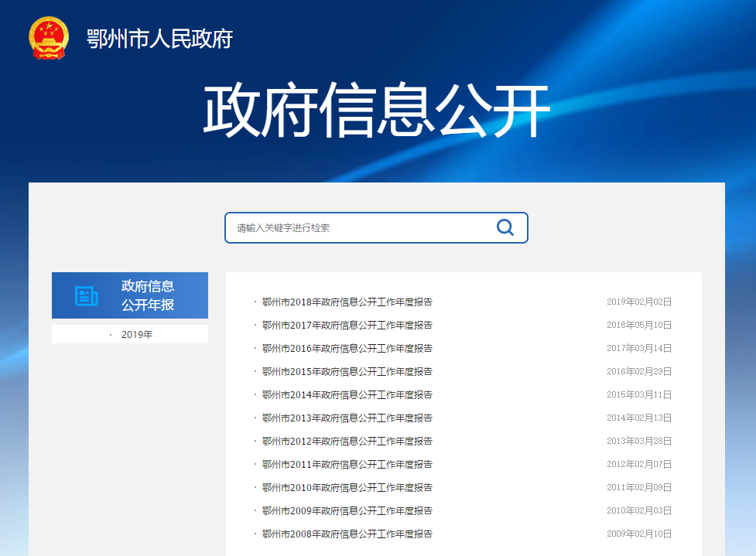The height and width of the screenshot is (556, 756).
Task: Click date 2018年05月10日
Action: 639,325
